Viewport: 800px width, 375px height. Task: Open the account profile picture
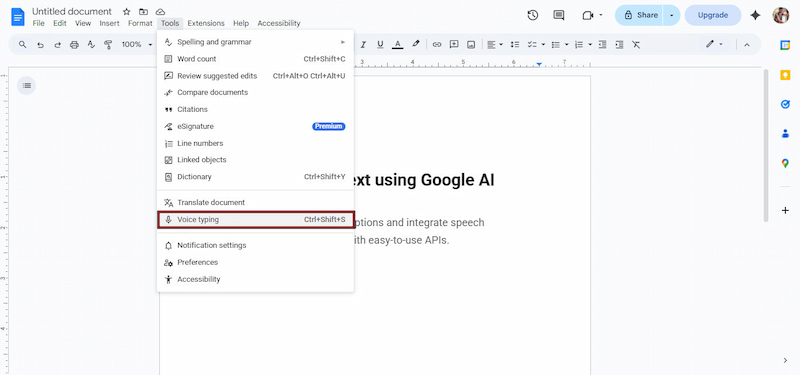pyautogui.click(x=781, y=15)
